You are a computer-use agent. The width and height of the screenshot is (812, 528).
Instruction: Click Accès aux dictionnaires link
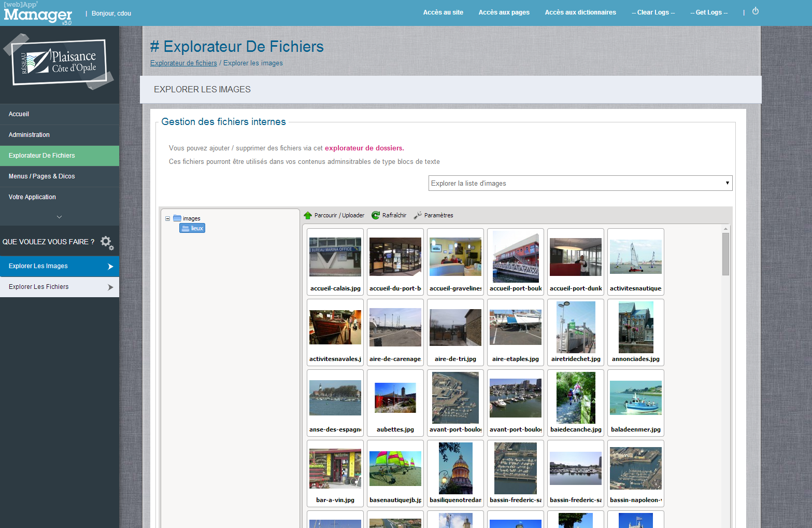[580, 12]
